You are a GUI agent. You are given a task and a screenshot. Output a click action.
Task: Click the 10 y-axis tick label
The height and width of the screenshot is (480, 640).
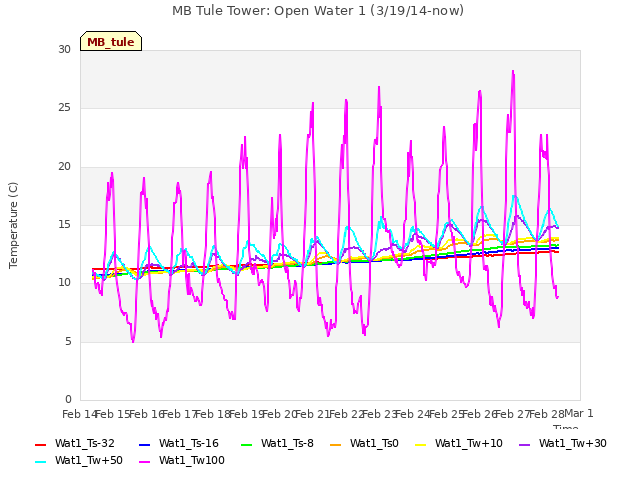tap(64, 283)
